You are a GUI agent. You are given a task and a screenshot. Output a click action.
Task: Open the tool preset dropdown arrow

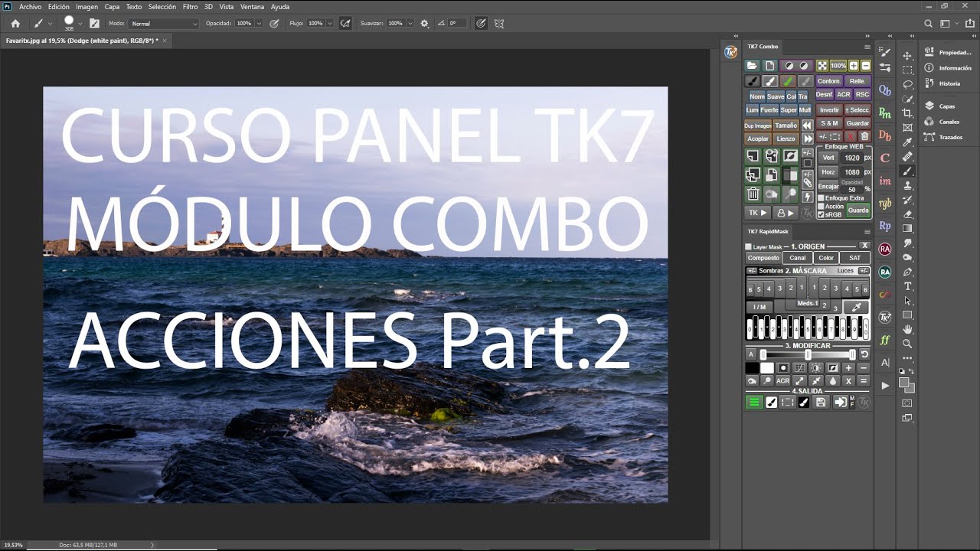50,24
